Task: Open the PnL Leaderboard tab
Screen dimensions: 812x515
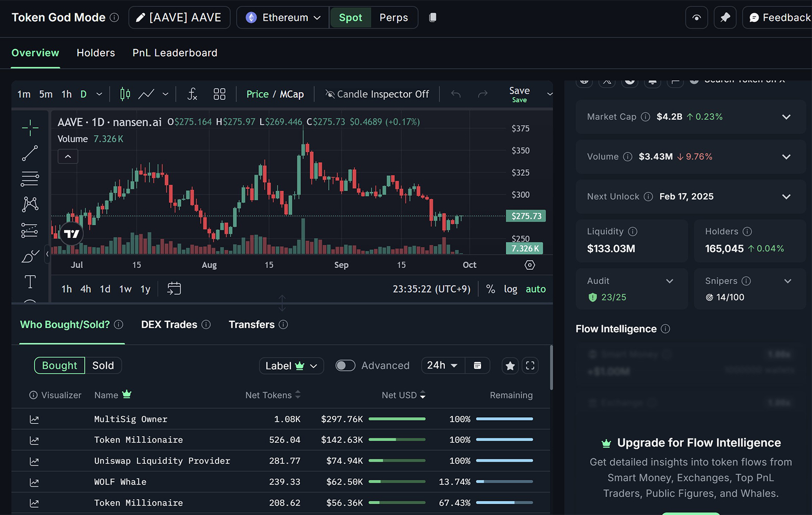Action: click(x=175, y=53)
